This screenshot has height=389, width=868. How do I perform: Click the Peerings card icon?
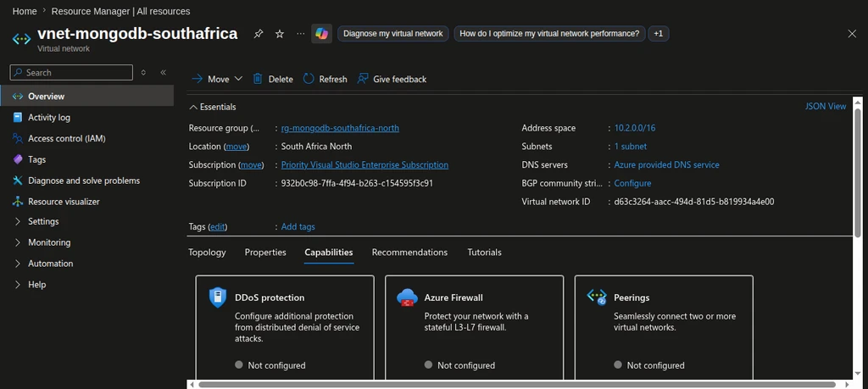point(597,297)
